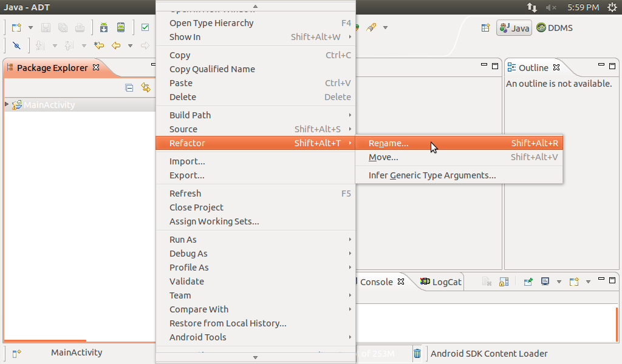Image resolution: width=622 pixels, height=364 pixels.
Task: Click the Skip All Breakpoints icon
Action: (x=16, y=45)
